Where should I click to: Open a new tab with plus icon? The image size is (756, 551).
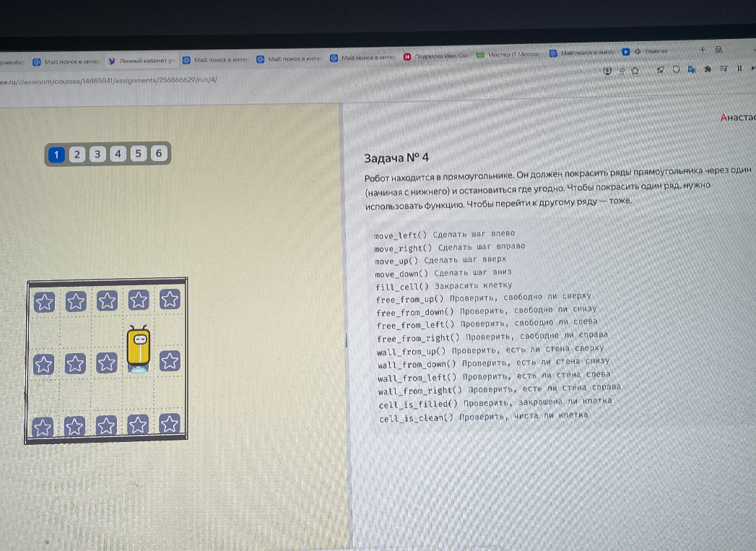pos(703,50)
